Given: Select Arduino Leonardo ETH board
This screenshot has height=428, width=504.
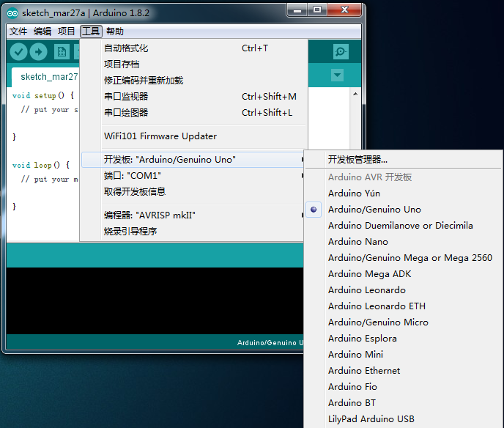Looking at the screenshot, I should 404,306.
